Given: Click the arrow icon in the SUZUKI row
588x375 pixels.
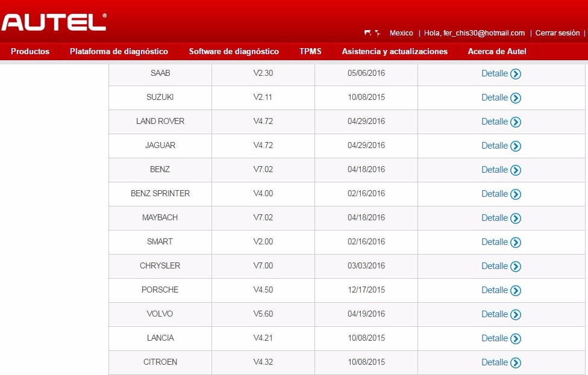Looking at the screenshot, I should (516, 98).
